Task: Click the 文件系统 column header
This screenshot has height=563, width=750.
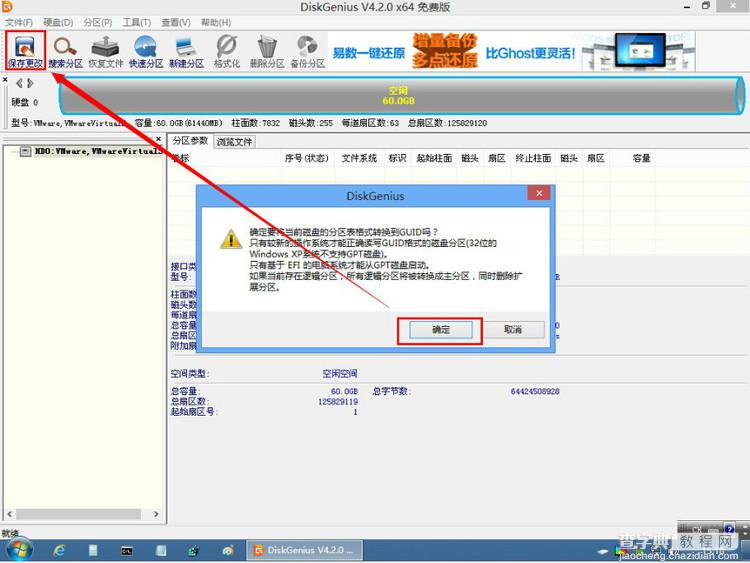Action: coord(359,158)
